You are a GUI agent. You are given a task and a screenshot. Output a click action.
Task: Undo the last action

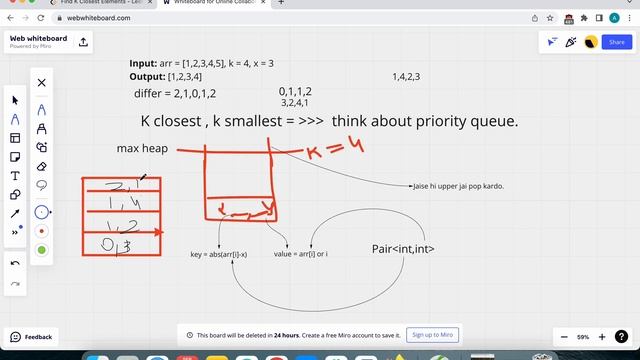tap(15, 263)
